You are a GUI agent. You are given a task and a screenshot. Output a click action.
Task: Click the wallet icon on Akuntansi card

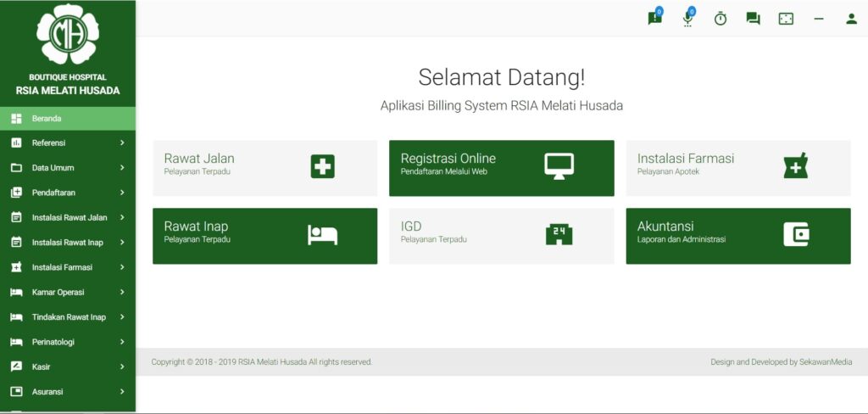click(x=796, y=234)
